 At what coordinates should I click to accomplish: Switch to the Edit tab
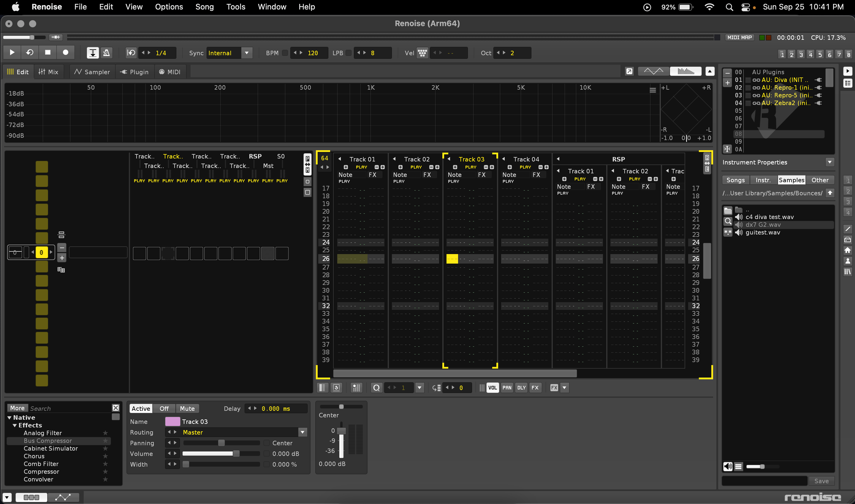[18, 72]
